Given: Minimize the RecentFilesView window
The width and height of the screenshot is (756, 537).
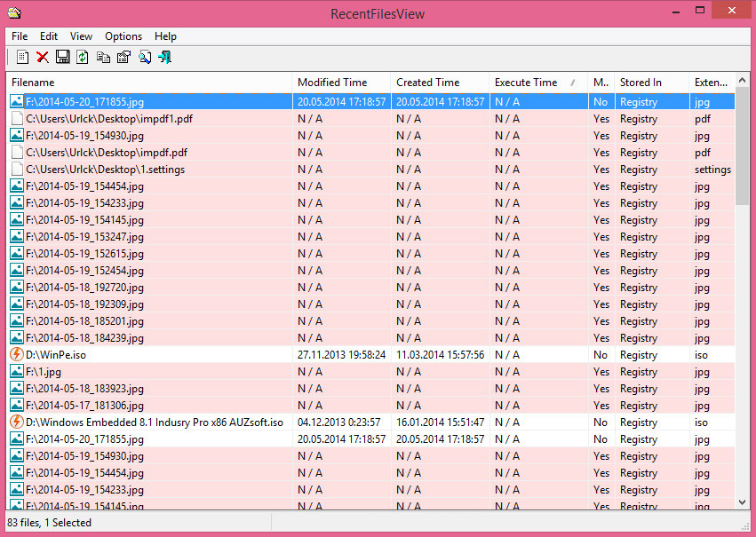Looking at the screenshot, I should 675,12.
